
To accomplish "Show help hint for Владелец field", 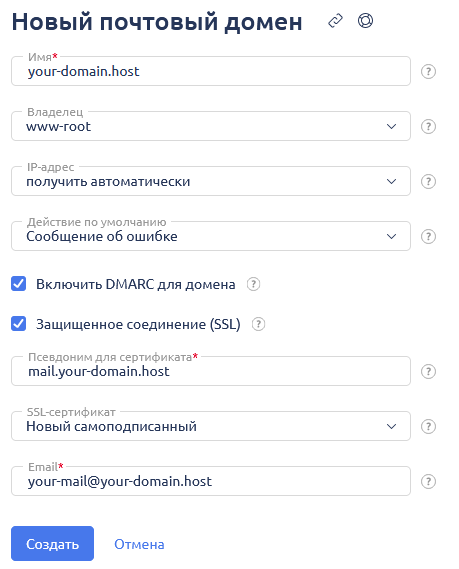I will coord(428,127).
